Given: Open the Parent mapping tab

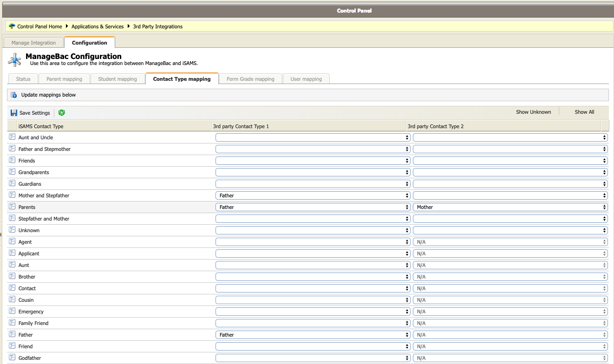Looking at the screenshot, I should tap(64, 79).
